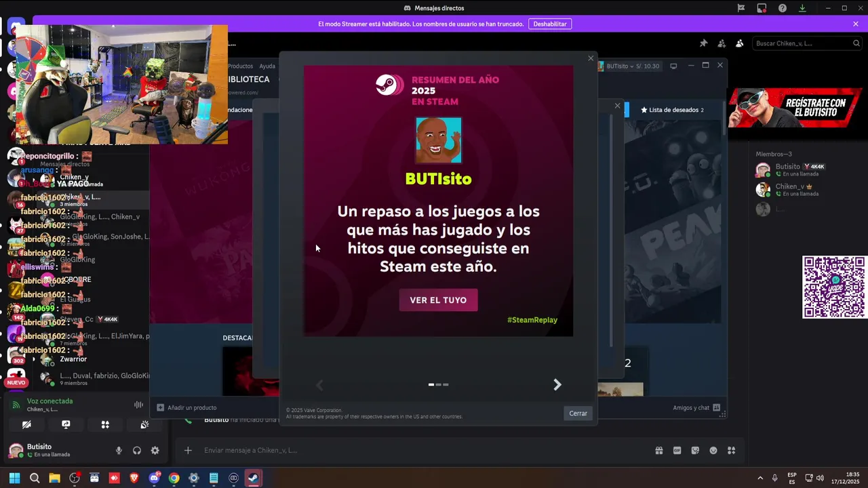Open the screen clip recording icon in Discord title bar

[x=762, y=8]
